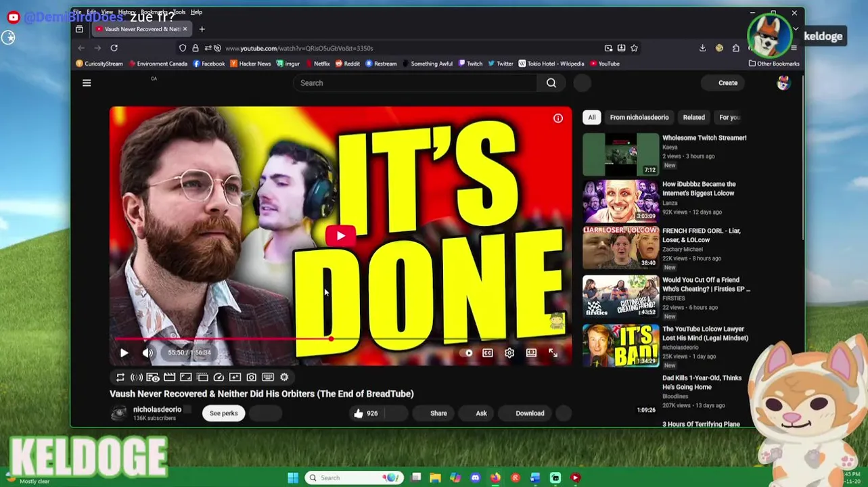This screenshot has height=487, width=868.
Task: Close the Vaush Never Recovered tab
Action: coord(185,29)
